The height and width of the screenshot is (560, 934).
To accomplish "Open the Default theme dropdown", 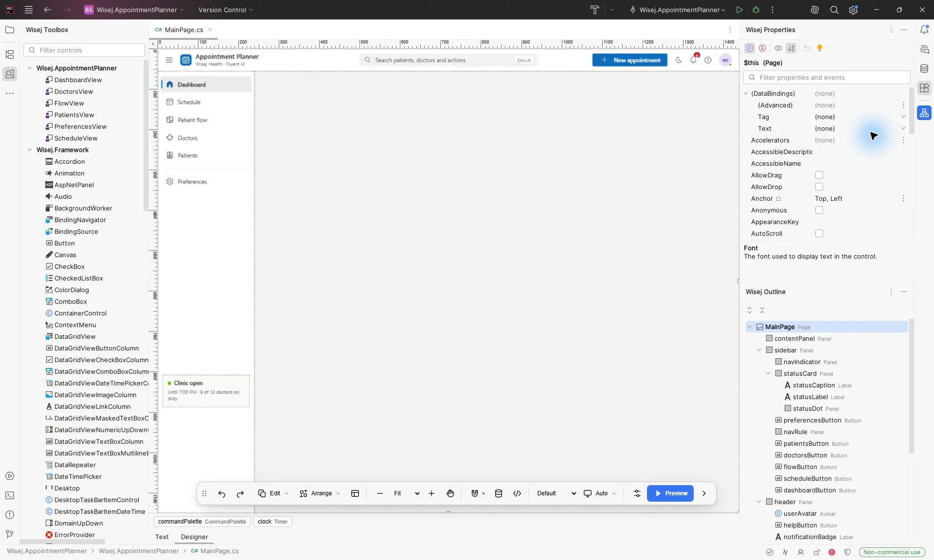I will [557, 493].
